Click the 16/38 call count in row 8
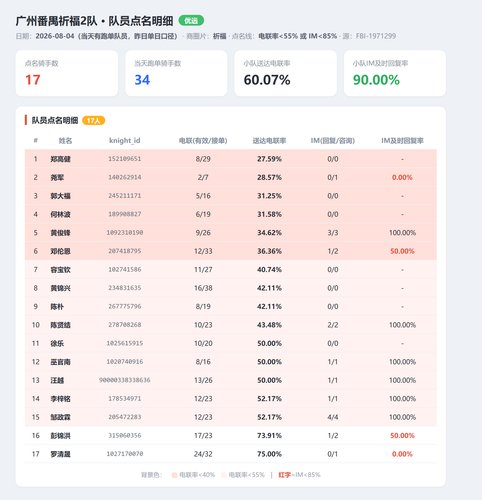482x500 pixels. 203,288
